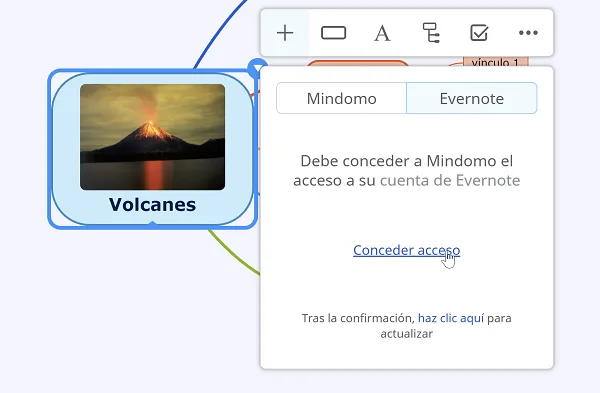Click the small bottom handle of Volcanes node
600x393 pixels.
(152, 224)
